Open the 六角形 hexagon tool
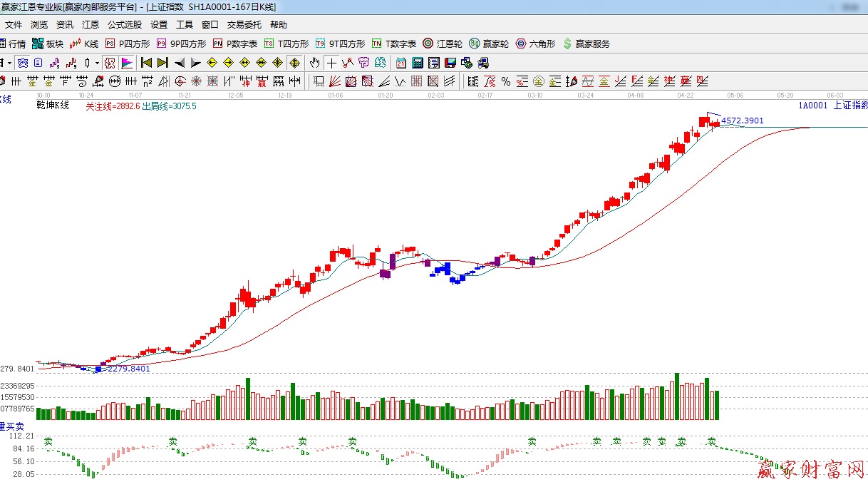This screenshot has height=487, width=868. point(535,43)
